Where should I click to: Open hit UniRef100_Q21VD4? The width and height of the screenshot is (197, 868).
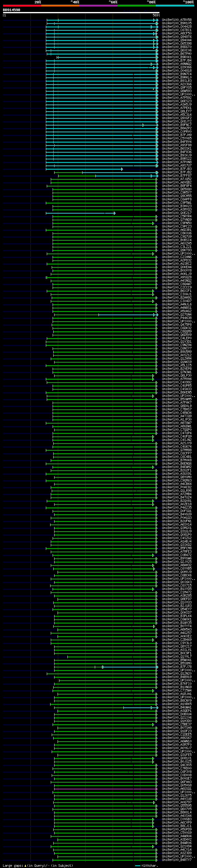coord(177,846)
